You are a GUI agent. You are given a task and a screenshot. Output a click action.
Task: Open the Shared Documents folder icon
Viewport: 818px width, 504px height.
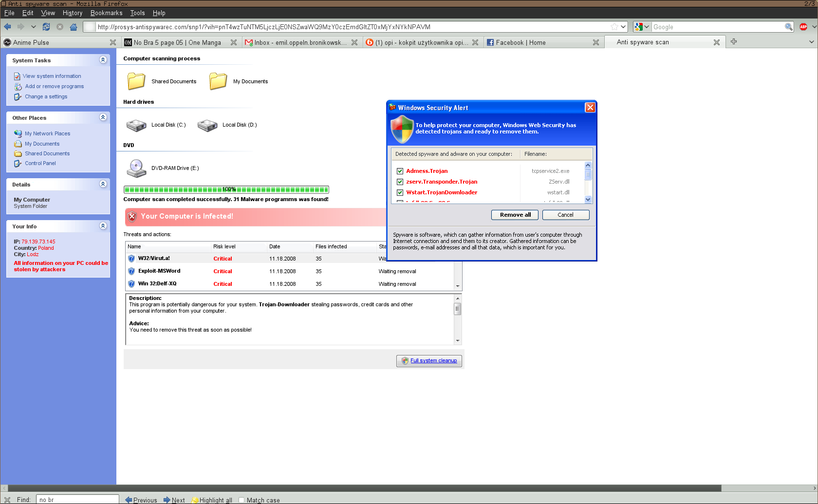click(136, 81)
